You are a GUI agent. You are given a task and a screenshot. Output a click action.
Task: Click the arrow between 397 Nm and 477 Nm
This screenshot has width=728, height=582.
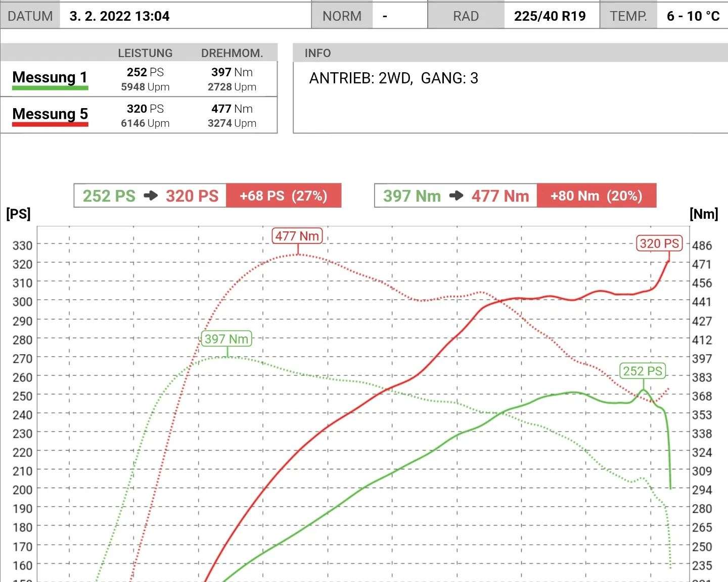(456, 196)
